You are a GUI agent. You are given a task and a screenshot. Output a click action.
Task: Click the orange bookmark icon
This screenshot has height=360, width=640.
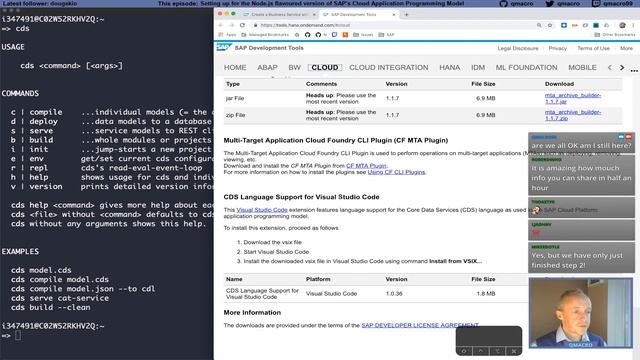345,35
